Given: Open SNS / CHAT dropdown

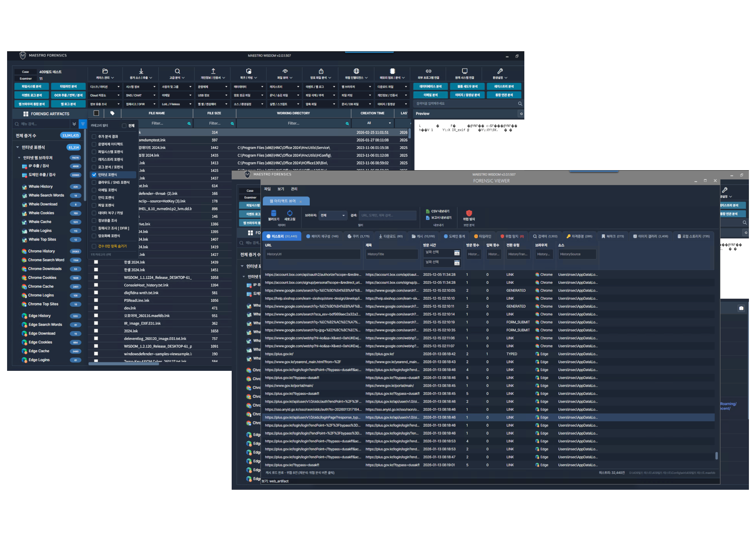Looking at the screenshot, I should (x=141, y=95).
